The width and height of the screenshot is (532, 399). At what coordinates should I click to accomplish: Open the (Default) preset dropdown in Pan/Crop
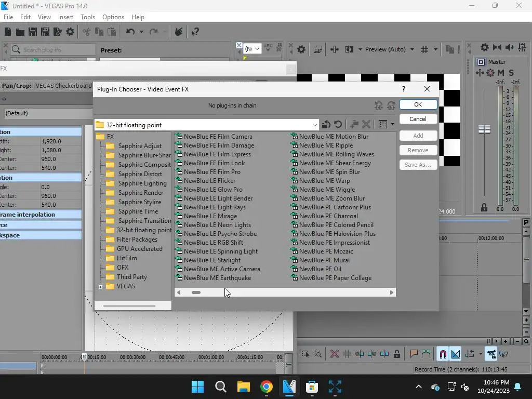pos(47,113)
